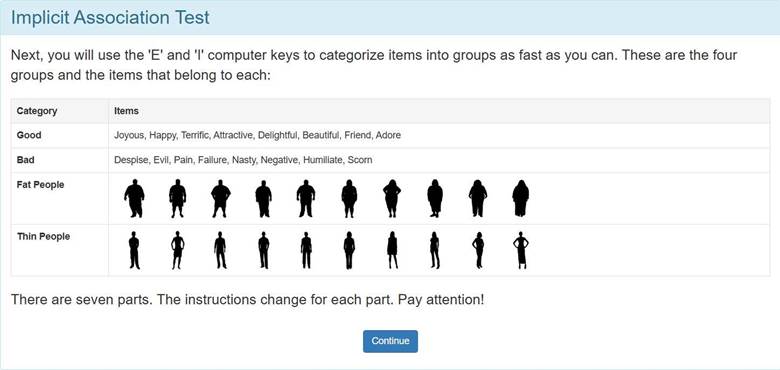Select the second Fat People silhouette wearing shorts

pyautogui.click(x=178, y=198)
